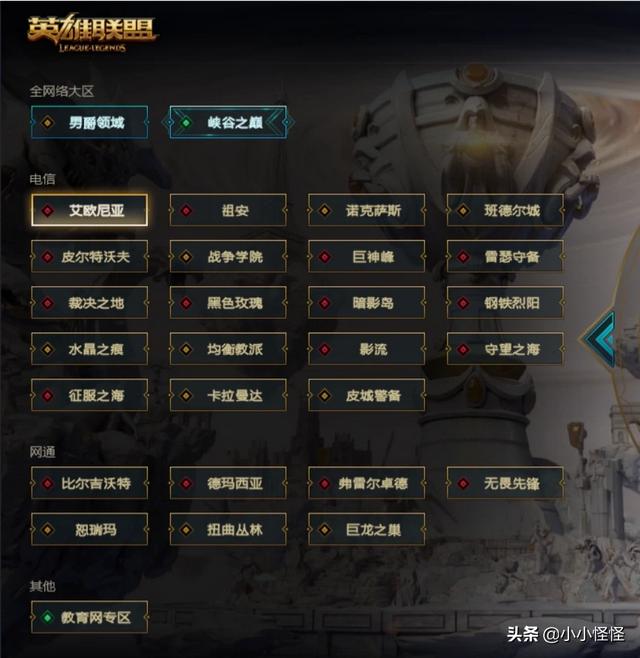
Task: Select the 战争学院 server button
Action: tap(228, 256)
